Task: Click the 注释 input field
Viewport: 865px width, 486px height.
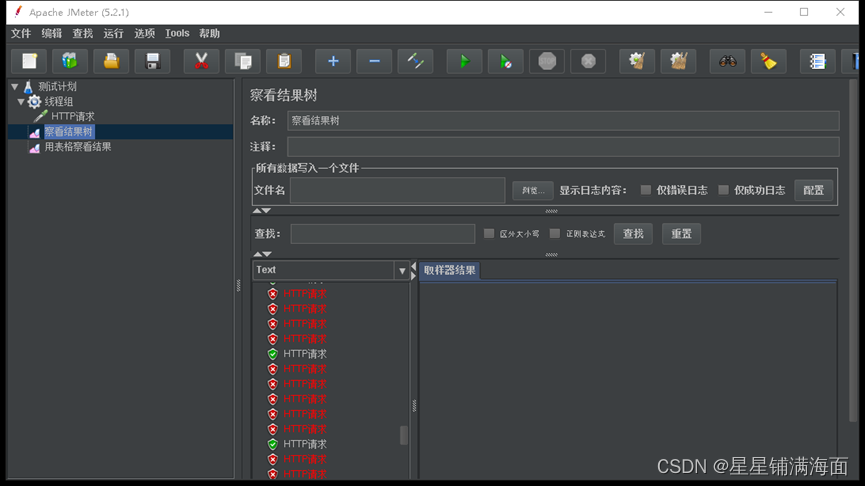Action: (x=563, y=147)
